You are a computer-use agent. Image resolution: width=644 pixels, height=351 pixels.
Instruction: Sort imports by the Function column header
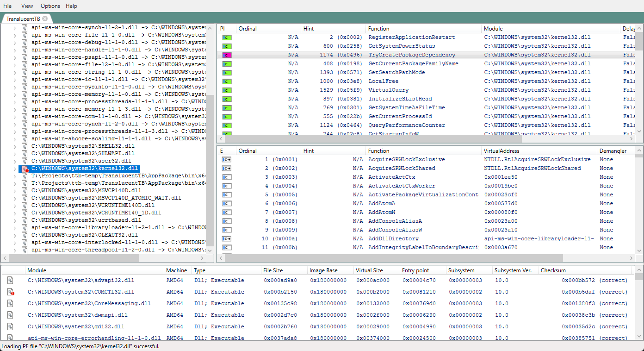coord(379,28)
